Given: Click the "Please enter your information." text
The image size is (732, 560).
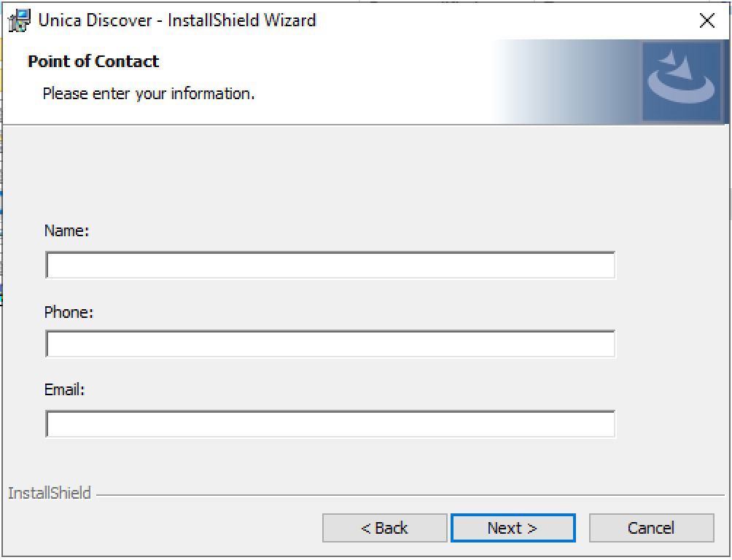Looking at the screenshot, I should pos(149,93).
